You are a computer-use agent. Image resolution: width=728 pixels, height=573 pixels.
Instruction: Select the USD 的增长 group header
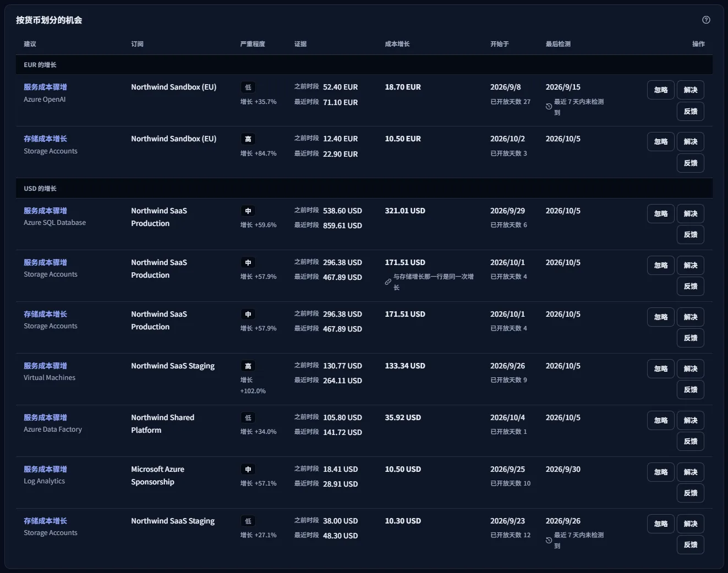coord(364,189)
